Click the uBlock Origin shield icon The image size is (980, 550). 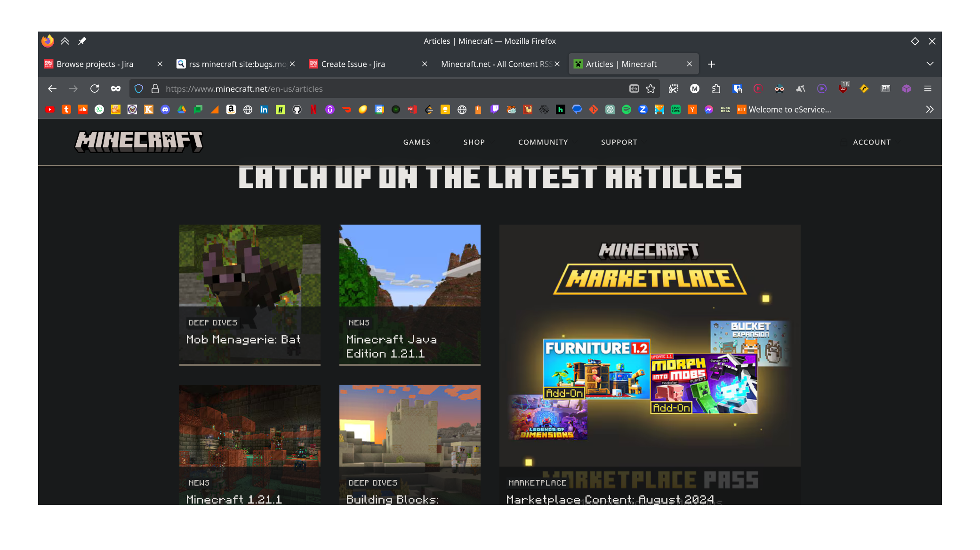pos(843,89)
